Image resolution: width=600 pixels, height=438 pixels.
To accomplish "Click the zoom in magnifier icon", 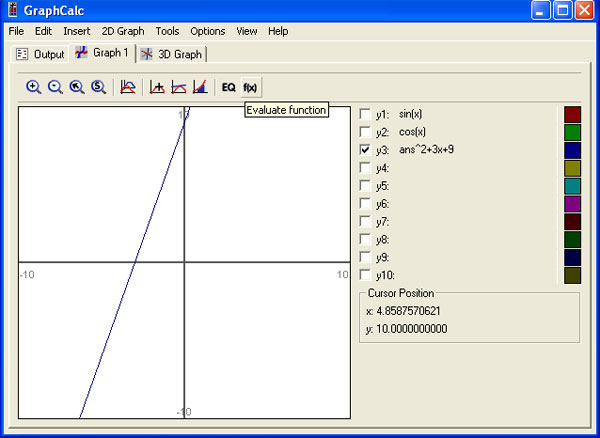I will pyautogui.click(x=34, y=87).
